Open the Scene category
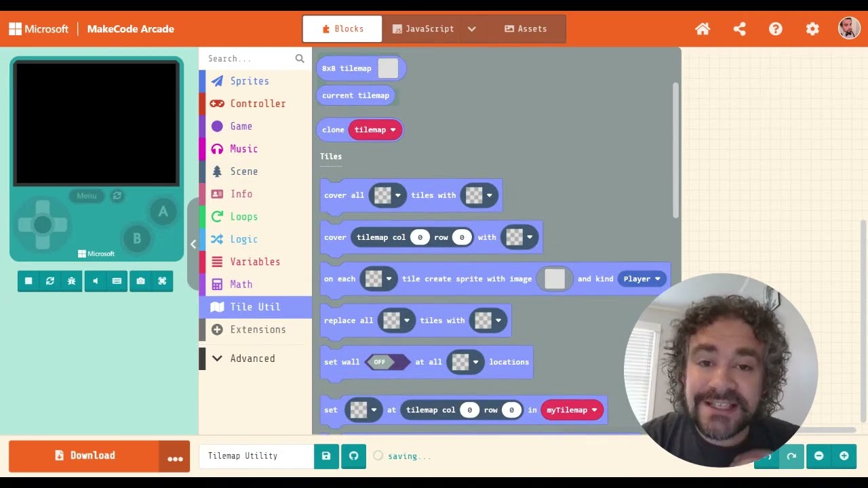The image size is (868, 488). [255, 171]
